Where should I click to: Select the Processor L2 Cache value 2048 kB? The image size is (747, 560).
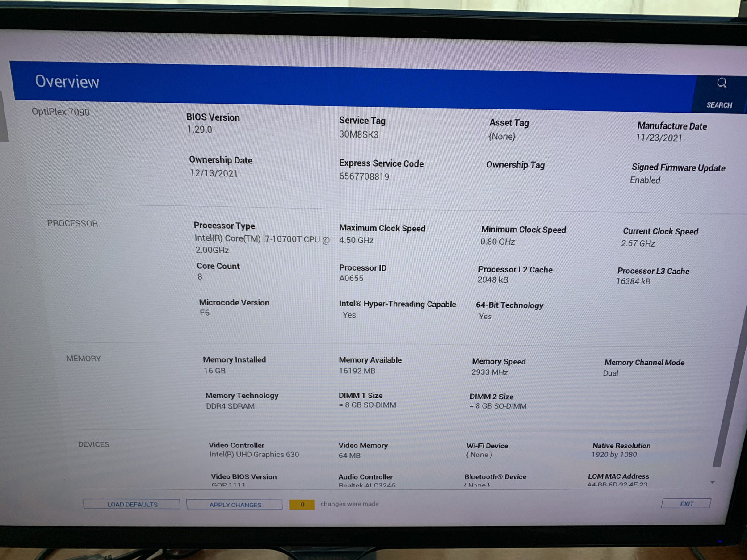[x=493, y=280]
